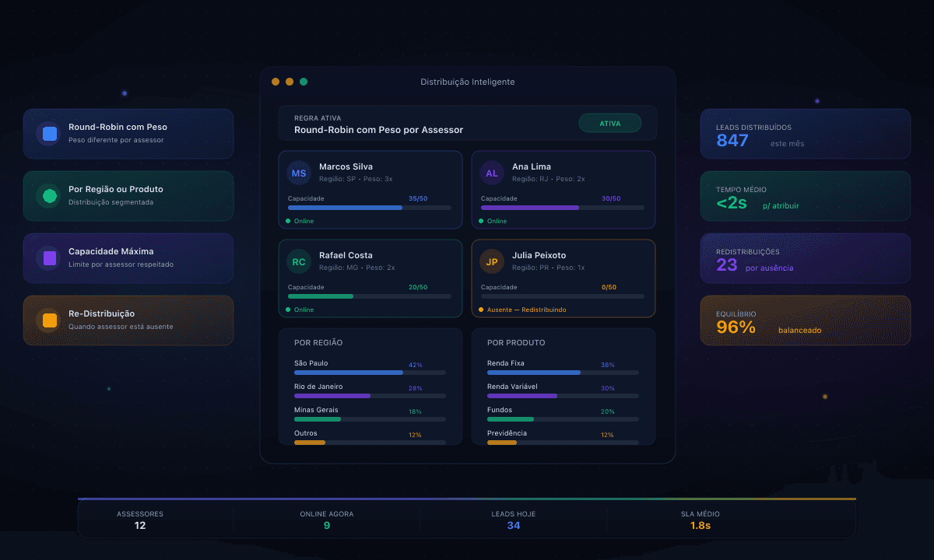Click the blue Round-Robin com Peso icon
The height and width of the screenshot is (560, 934).
(50, 134)
